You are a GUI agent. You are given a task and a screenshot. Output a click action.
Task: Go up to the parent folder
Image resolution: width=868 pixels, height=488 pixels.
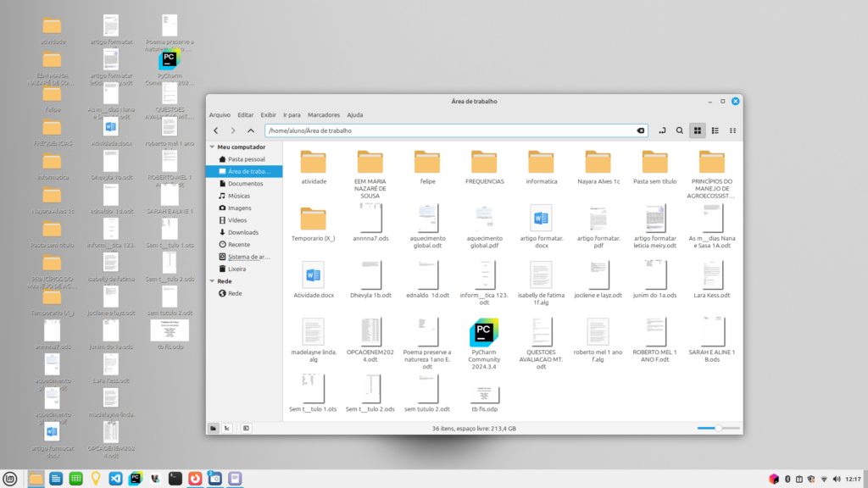[x=251, y=130]
